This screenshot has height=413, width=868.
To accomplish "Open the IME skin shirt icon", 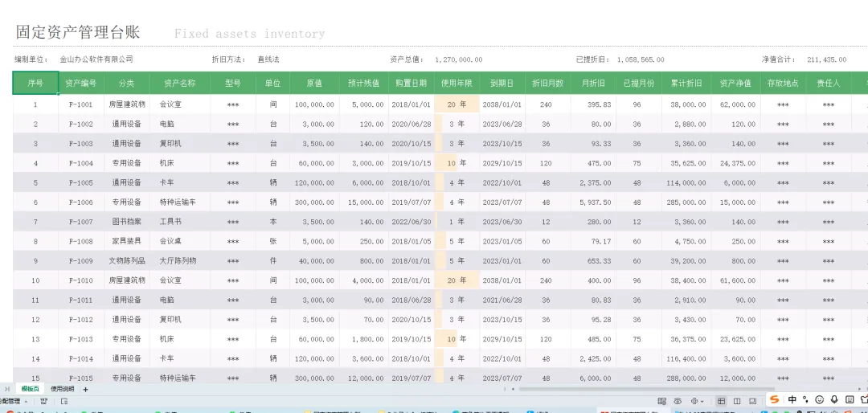I will (x=863, y=399).
